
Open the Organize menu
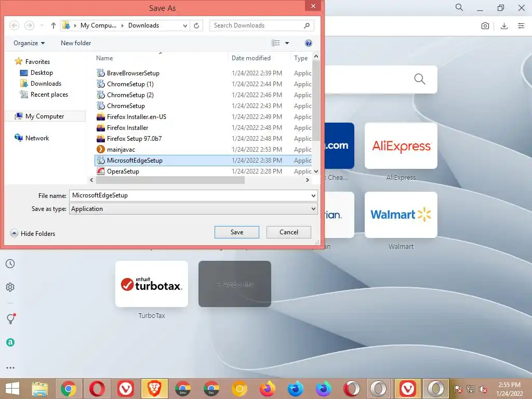(29, 43)
